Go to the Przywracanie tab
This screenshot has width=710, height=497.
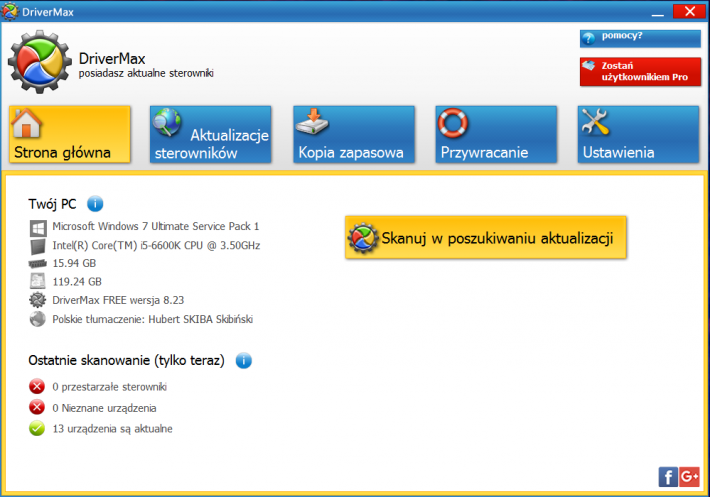(496, 134)
